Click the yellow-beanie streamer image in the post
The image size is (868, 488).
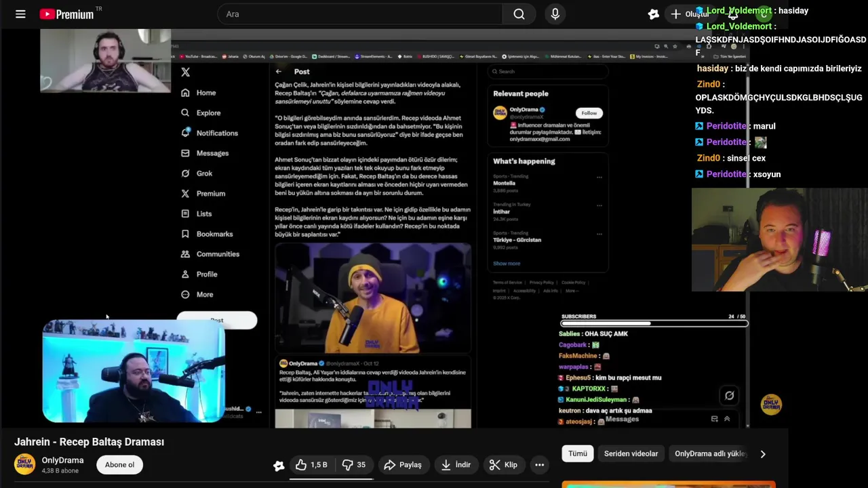(x=373, y=298)
